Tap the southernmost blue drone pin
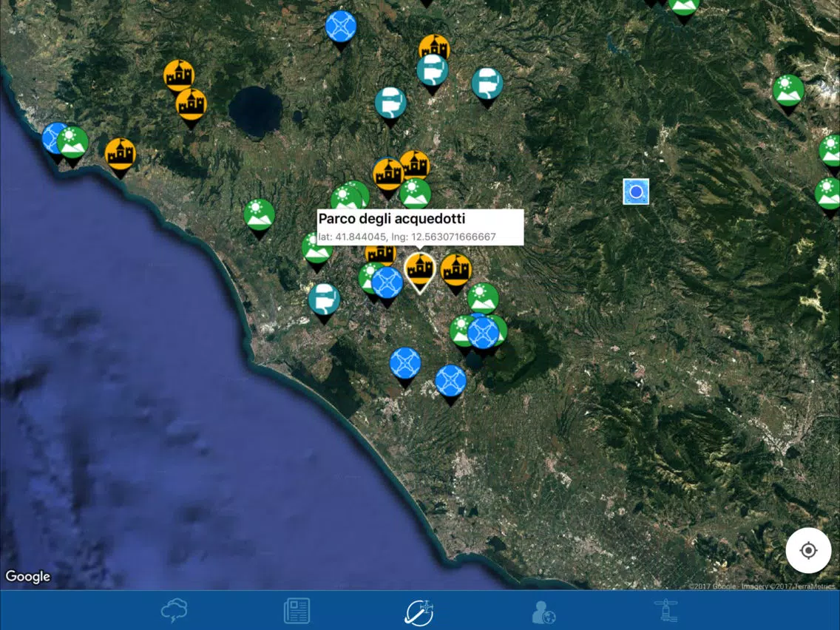 coord(450,381)
